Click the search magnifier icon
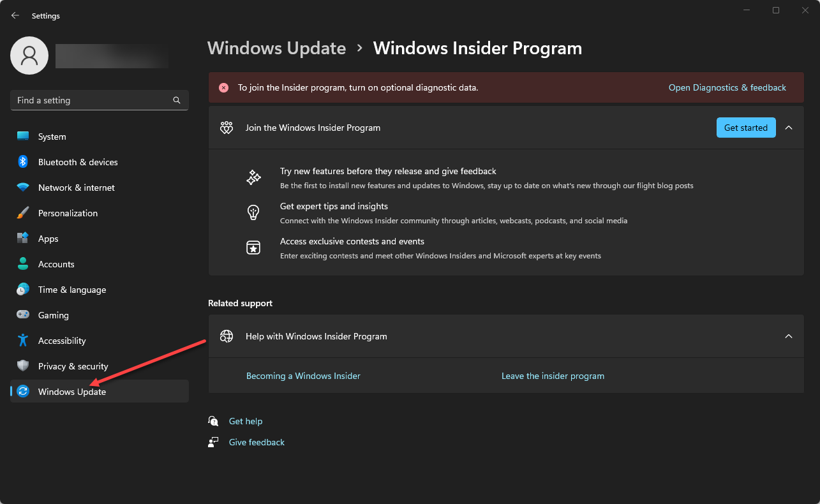The width and height of the screenshot is (820, 504). coord(177,100)
